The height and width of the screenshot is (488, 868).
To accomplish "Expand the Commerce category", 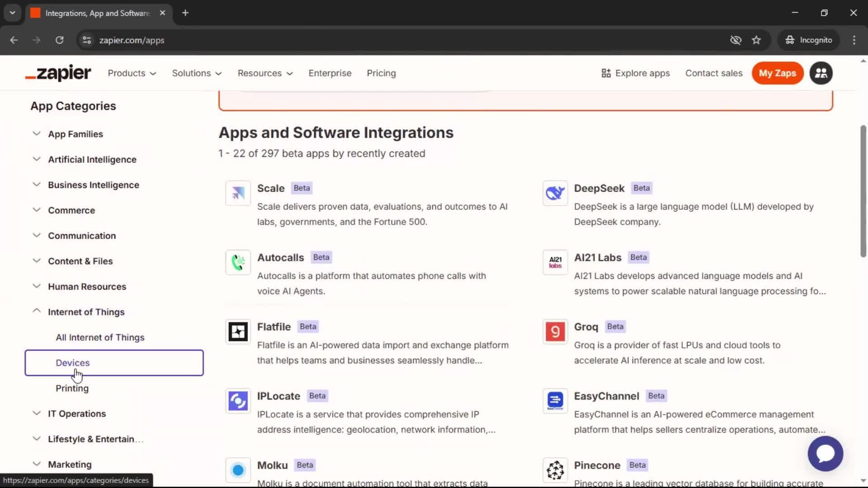I will [37, 210].
